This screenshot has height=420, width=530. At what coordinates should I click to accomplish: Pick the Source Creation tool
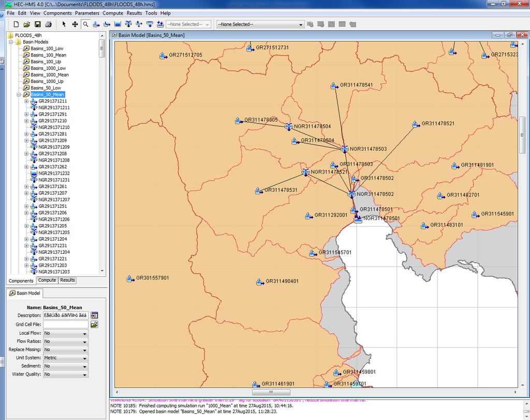coord(150,24)
